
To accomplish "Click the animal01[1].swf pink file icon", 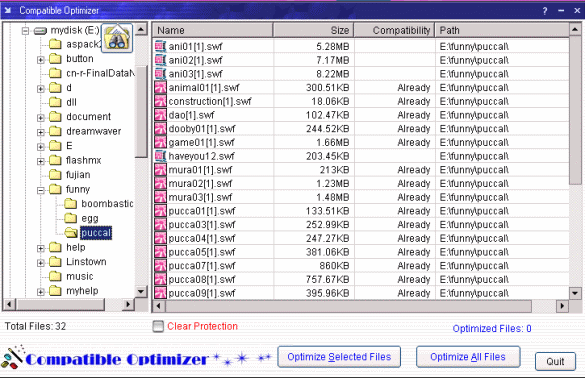I will point(160,87).
